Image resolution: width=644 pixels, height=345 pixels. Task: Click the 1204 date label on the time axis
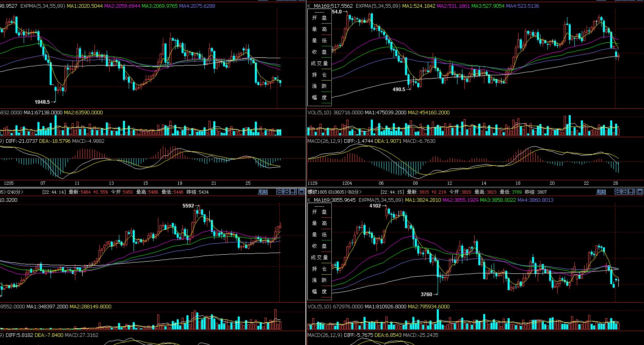coord(347,183)
